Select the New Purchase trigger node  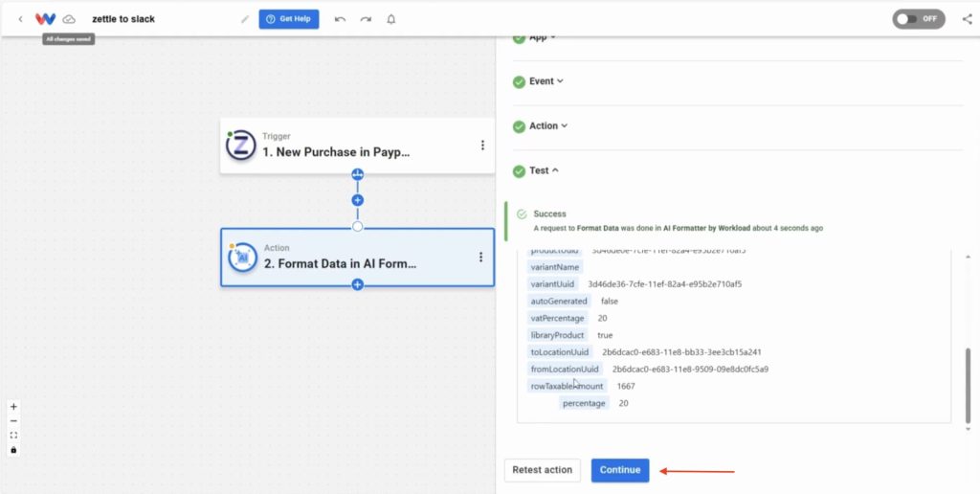(357, 146)
